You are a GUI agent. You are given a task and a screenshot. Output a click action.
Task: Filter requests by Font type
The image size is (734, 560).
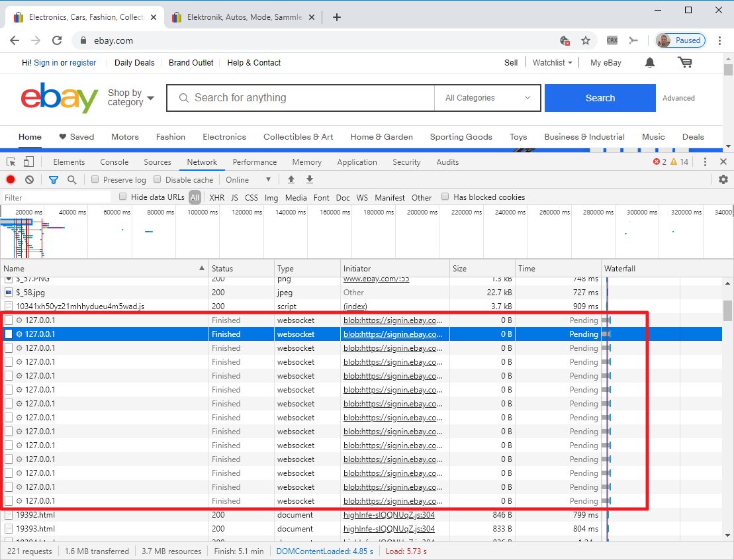coord(321,198)
